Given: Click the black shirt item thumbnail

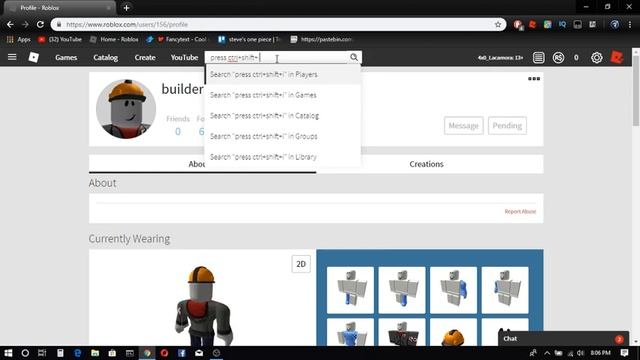Looking at the screenshot, I should click(x=402, y=333).
